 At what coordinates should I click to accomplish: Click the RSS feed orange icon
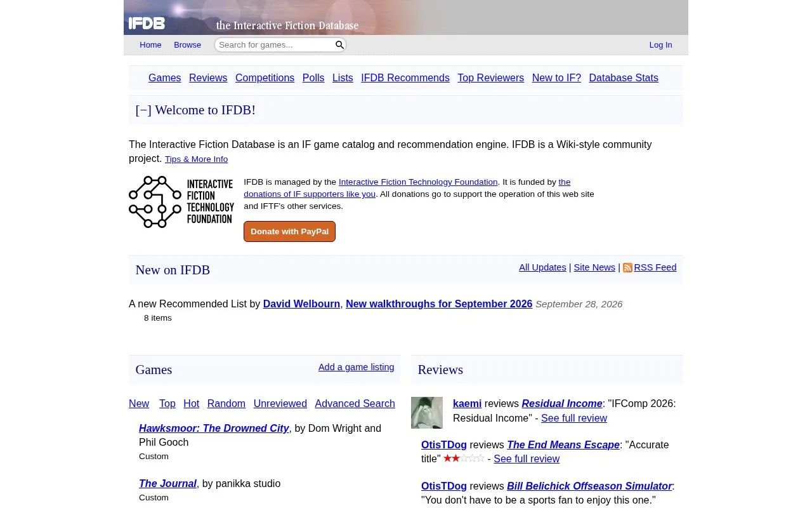pos(627,268)
